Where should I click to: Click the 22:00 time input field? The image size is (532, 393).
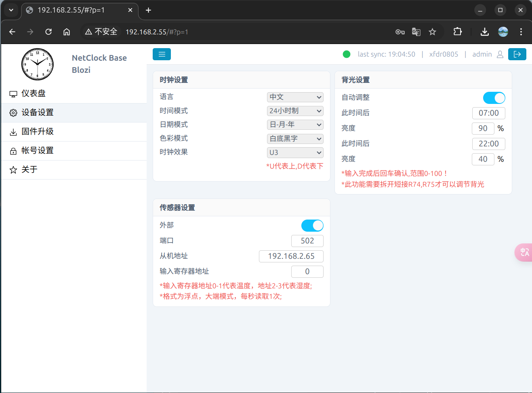click(489, 144)
